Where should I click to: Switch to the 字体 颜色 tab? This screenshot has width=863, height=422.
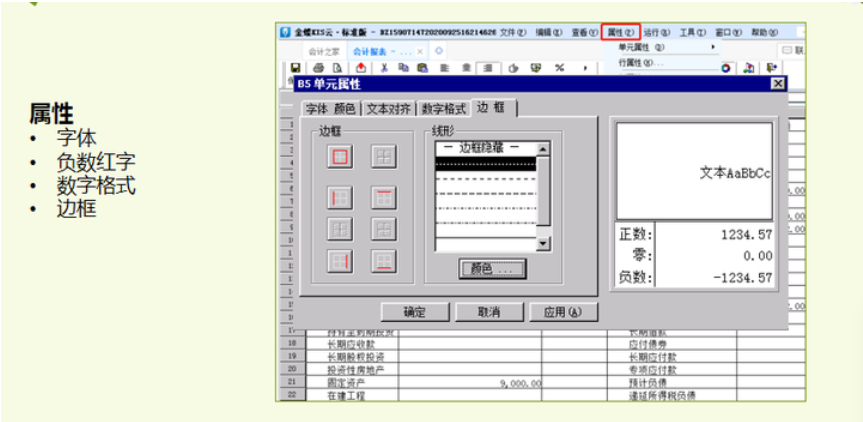click(330, 109)
